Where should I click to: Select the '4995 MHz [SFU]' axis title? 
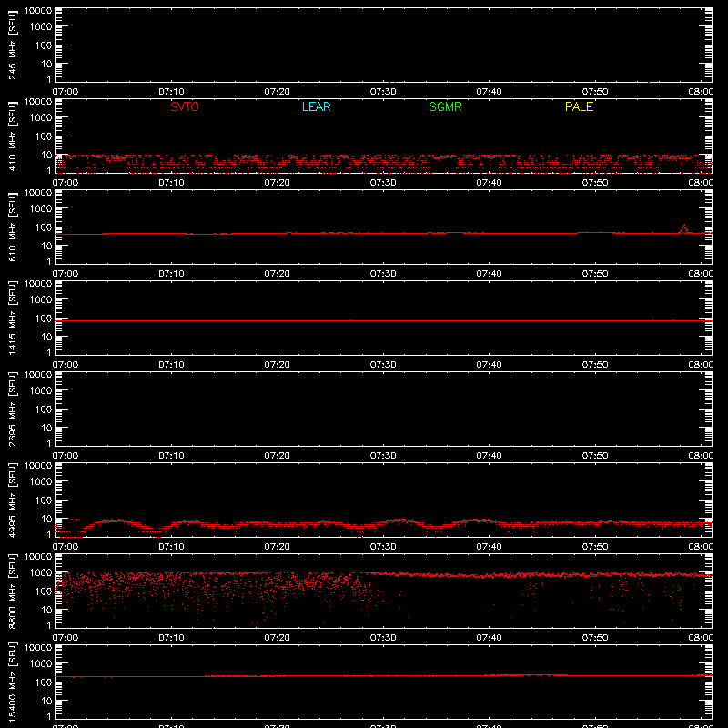tap(12, 500)
